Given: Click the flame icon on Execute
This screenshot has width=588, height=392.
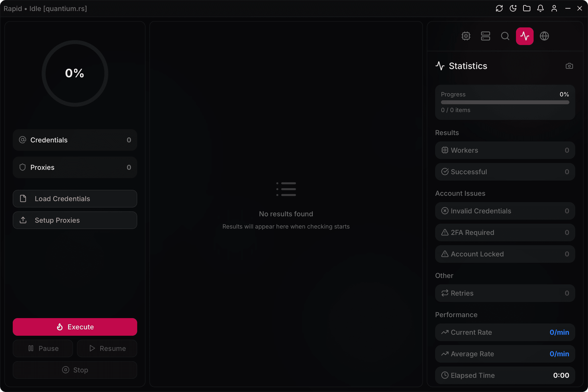Looking at the screenshot, I should coord(60,327).
